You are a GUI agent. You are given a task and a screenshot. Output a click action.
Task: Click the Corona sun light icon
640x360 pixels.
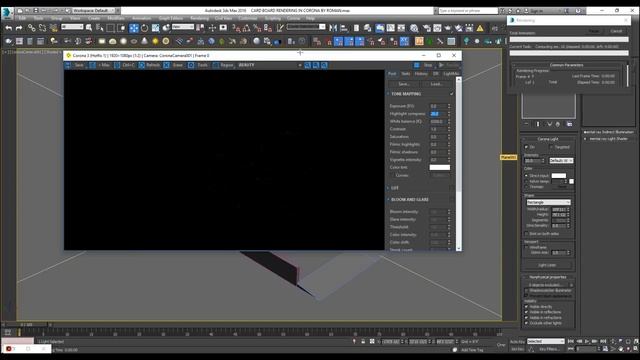[x=155, y=41]
